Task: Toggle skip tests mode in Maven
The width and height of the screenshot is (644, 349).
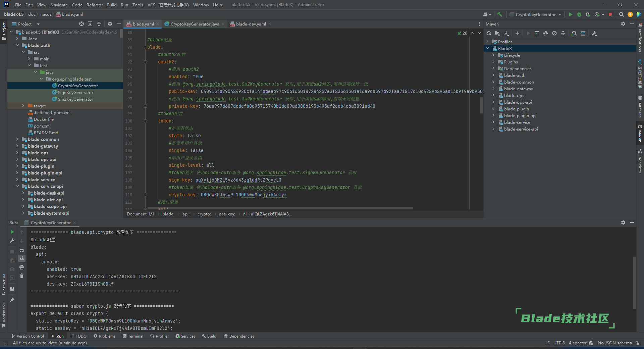Action: 554,33
